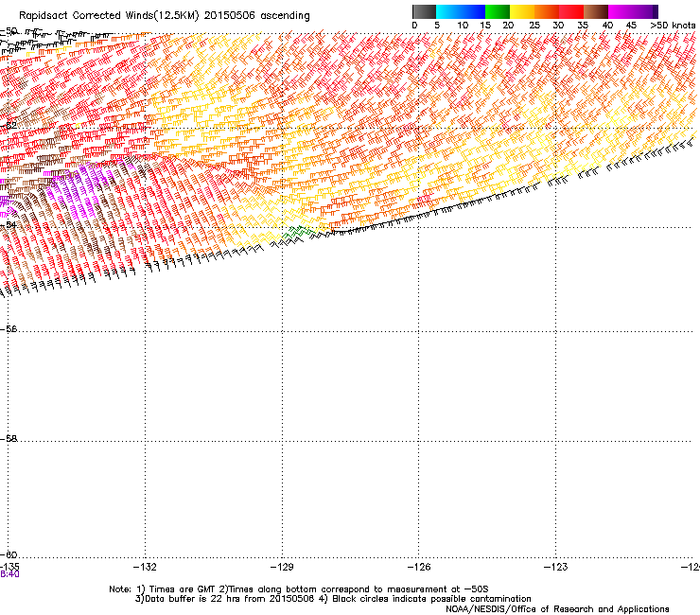Click the latitude label -56
This screenshot has height=615, width=700.
9,329
